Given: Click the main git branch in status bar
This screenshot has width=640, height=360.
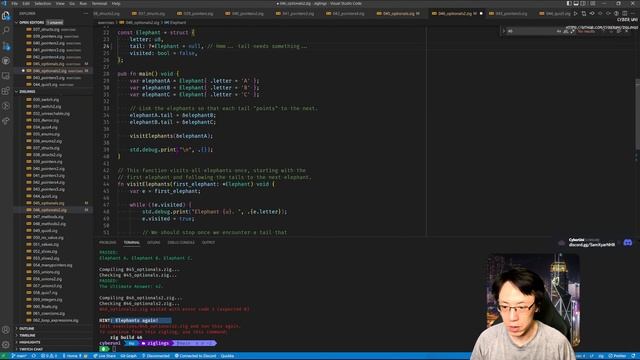Looking at the screenshot, I should click(19, 356).
